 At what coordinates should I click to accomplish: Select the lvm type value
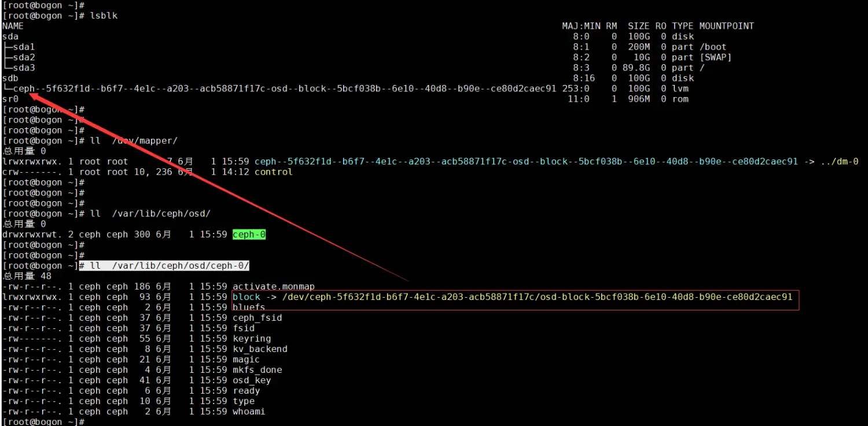point(680,88)
